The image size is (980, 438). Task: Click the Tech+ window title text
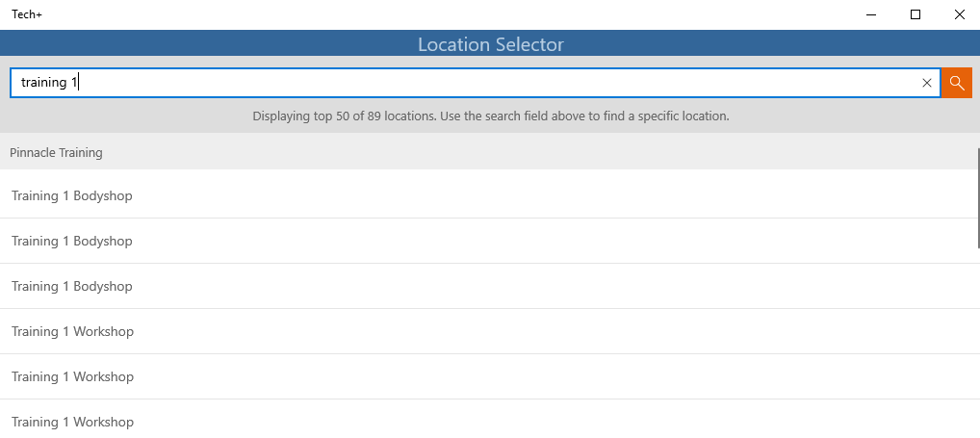point(27,14)
